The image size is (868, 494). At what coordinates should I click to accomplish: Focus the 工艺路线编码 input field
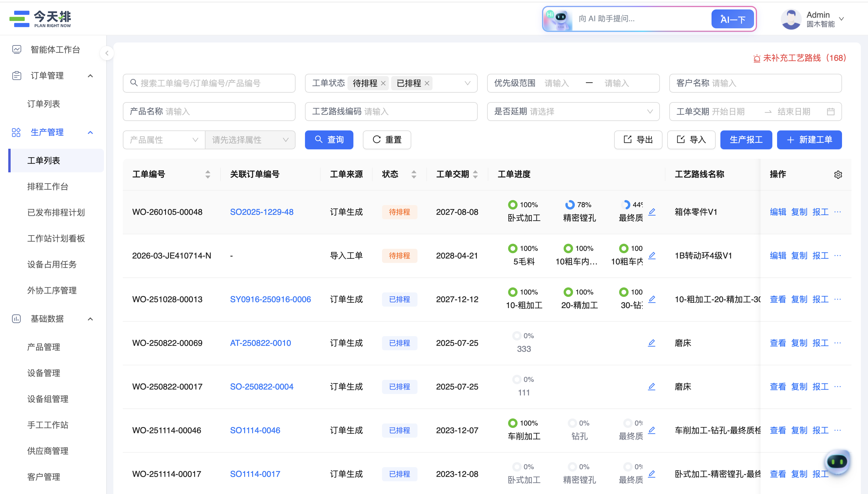point(391,111)
